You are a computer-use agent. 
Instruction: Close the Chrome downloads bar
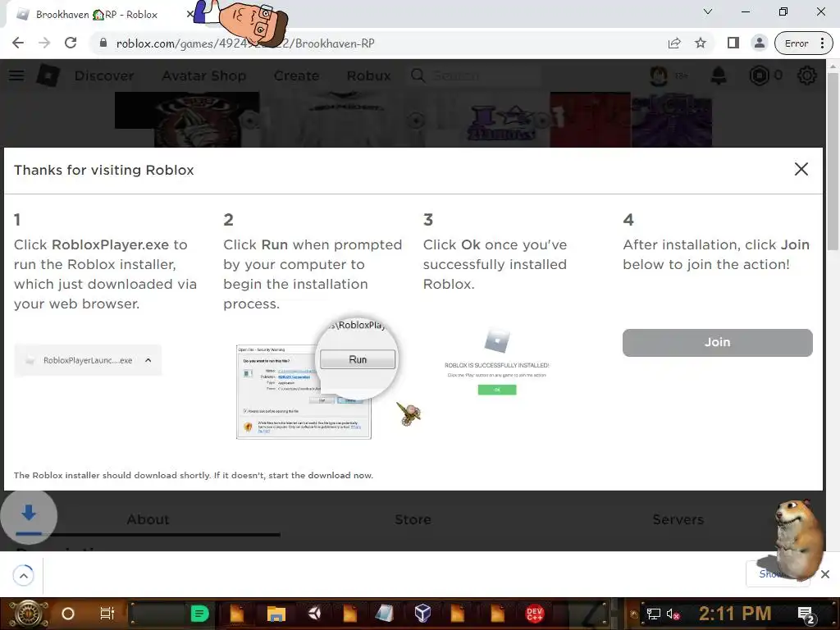825,574
